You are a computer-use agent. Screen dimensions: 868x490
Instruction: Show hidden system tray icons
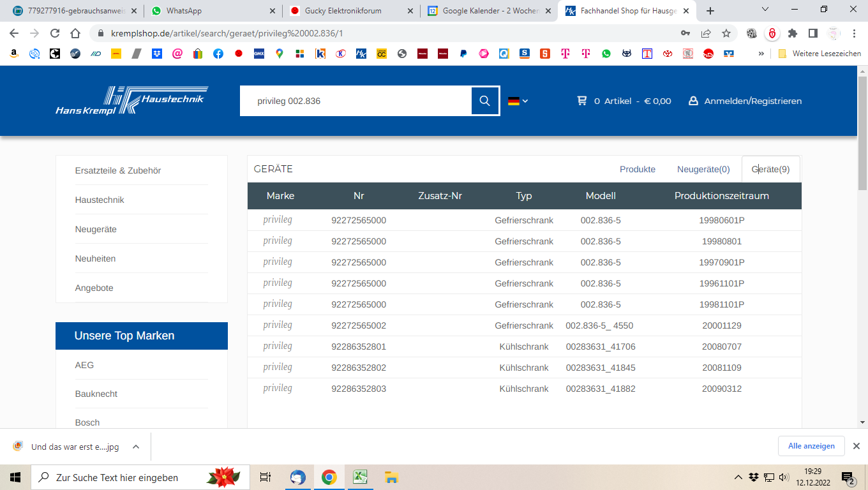[x=738, y=477]
